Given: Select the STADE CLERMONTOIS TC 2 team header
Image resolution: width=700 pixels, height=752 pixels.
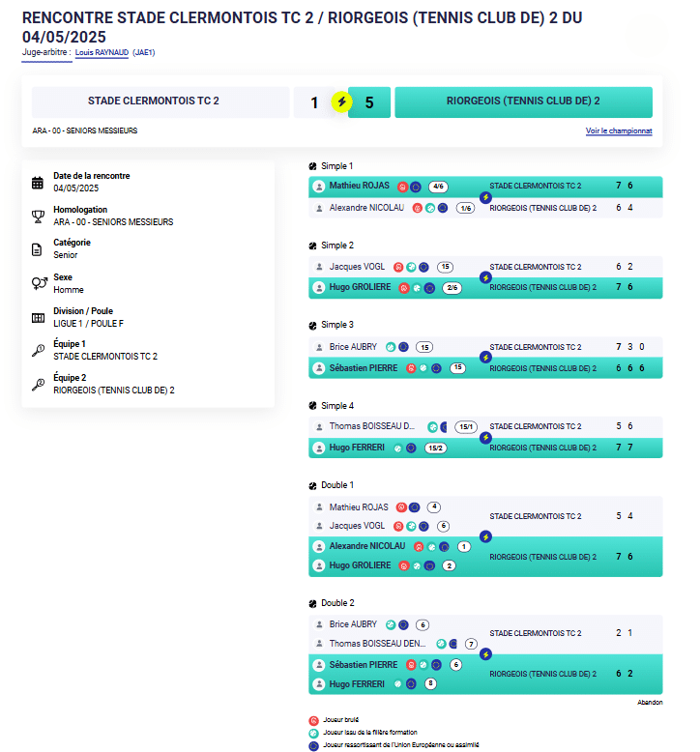Looking at the screenshot, I should point(160,101).
